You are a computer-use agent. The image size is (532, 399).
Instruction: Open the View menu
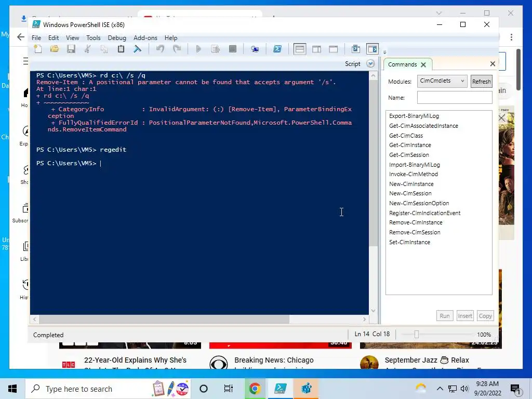click(x=72, y=38)
